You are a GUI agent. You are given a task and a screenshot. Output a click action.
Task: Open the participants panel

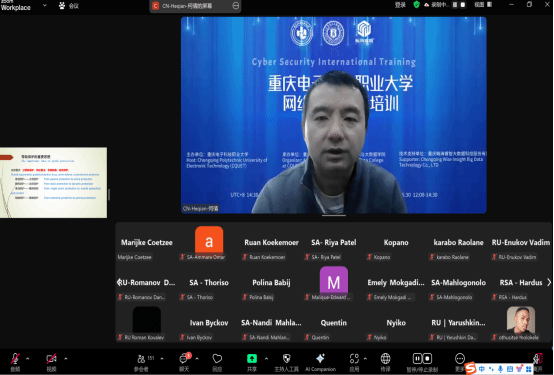pyautogui.click(x=141, y=362)
